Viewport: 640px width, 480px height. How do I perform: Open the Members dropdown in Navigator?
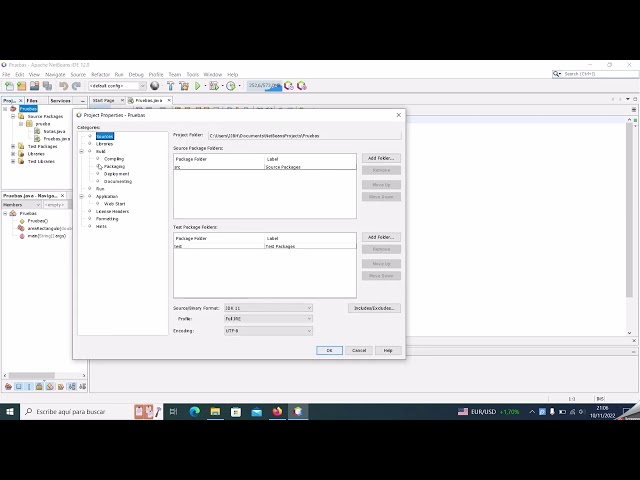coord(21,205)
